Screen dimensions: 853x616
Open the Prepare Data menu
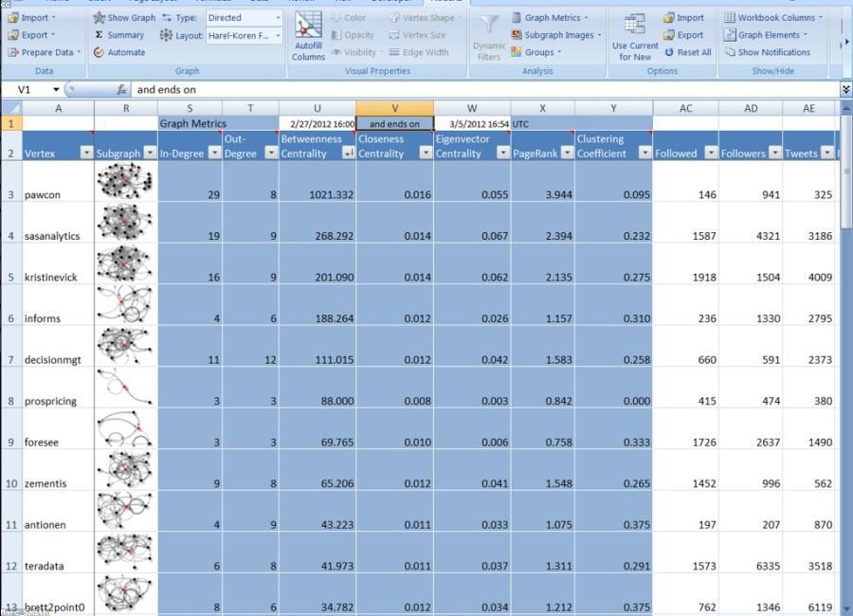tap(44, 52)
